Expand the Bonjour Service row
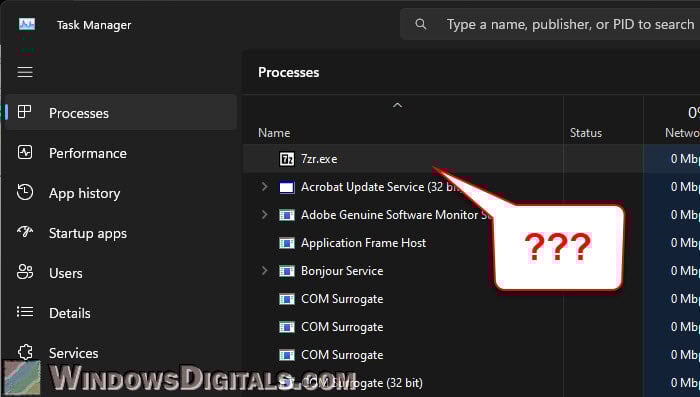The image size is (700, 397). click(x=264, y=271)
